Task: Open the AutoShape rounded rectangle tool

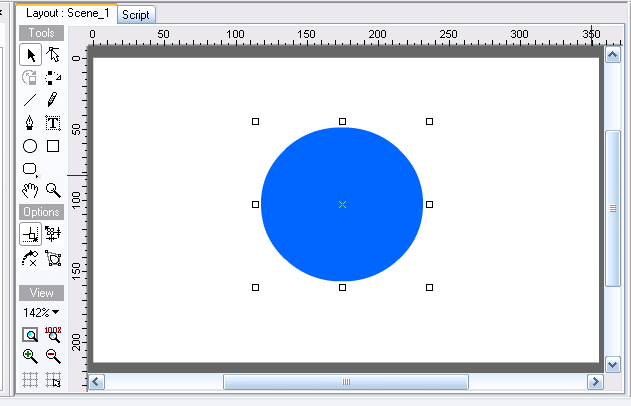Action: coord(31,169)
